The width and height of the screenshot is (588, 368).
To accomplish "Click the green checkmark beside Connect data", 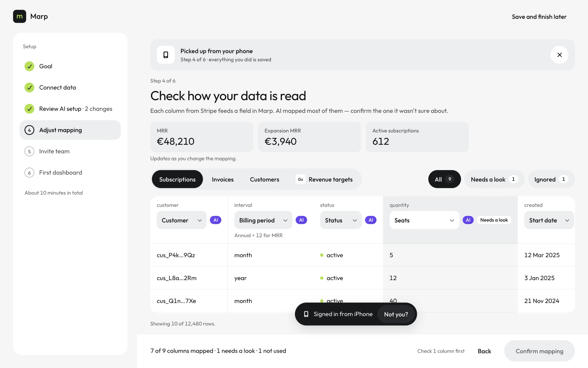I will point(29,88).
